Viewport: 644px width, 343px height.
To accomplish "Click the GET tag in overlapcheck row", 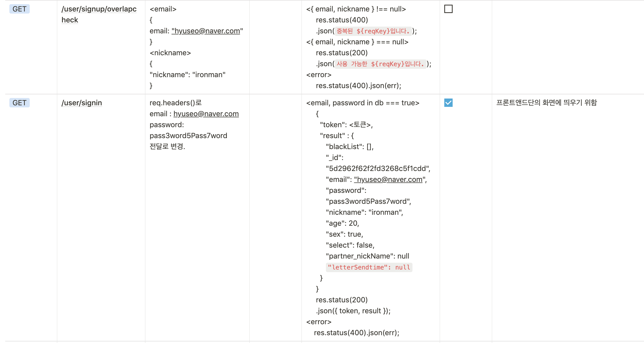I will point(20,9).
